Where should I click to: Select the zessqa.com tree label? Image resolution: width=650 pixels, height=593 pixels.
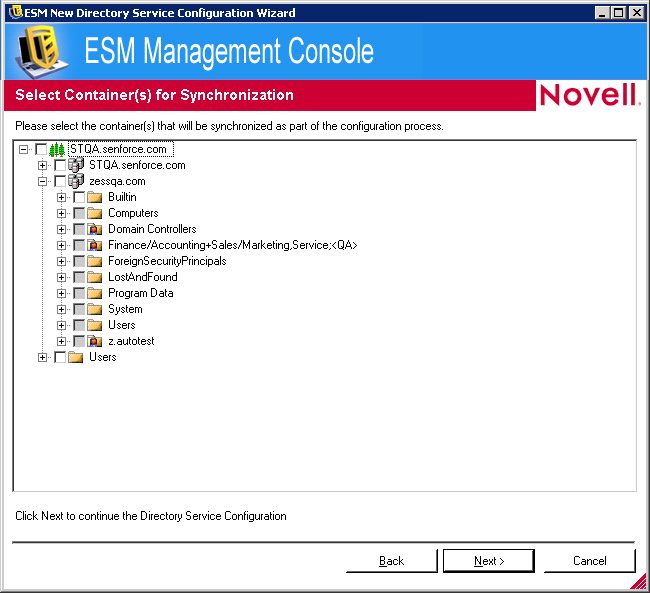point(117,181)
